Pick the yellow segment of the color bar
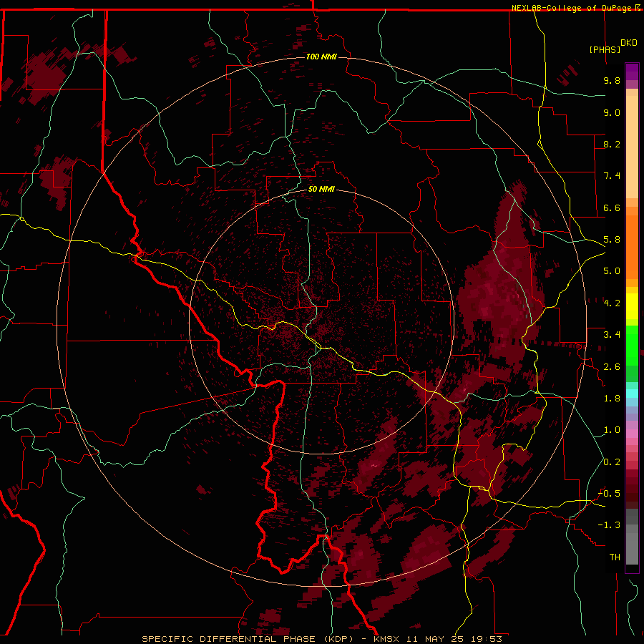Screen dimensions: 644x644 point(632,306)
